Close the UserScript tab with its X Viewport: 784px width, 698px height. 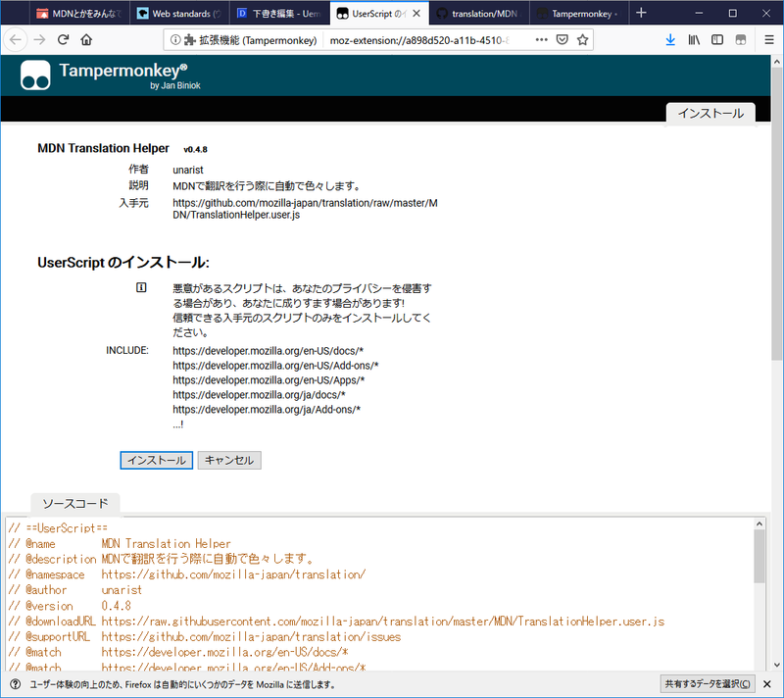pyautogui.click(x=416, y=14)
